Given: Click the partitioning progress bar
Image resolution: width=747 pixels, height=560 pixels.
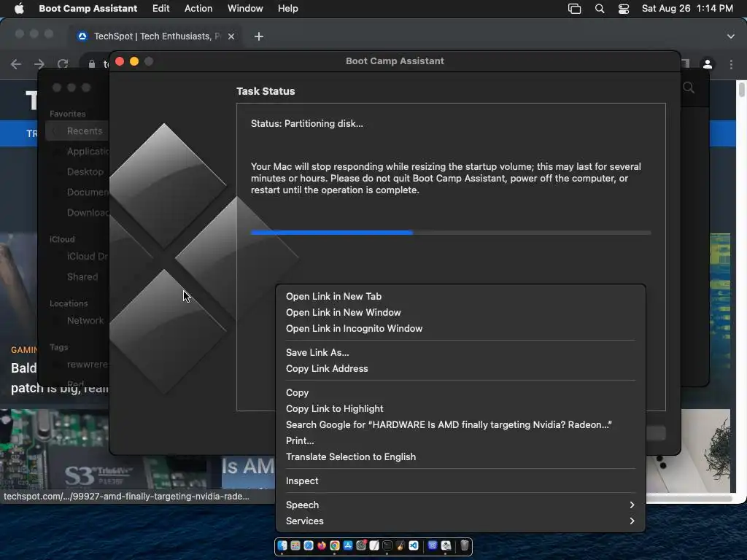Looking at the screenshot, I should point(451,233).
